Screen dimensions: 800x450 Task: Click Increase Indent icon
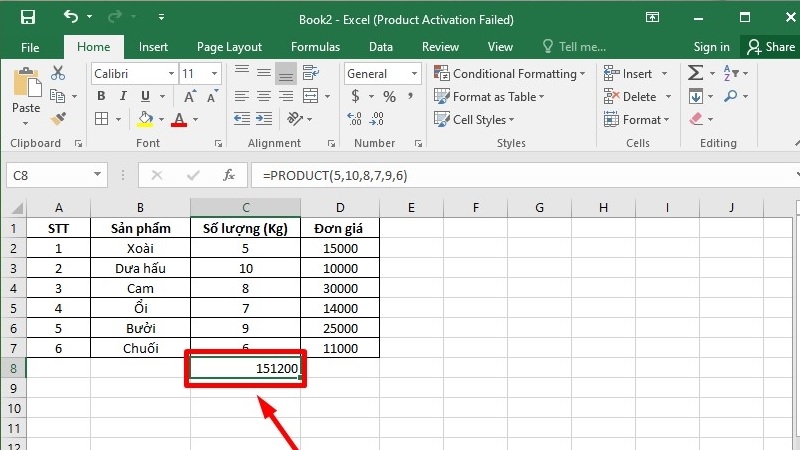264,119
